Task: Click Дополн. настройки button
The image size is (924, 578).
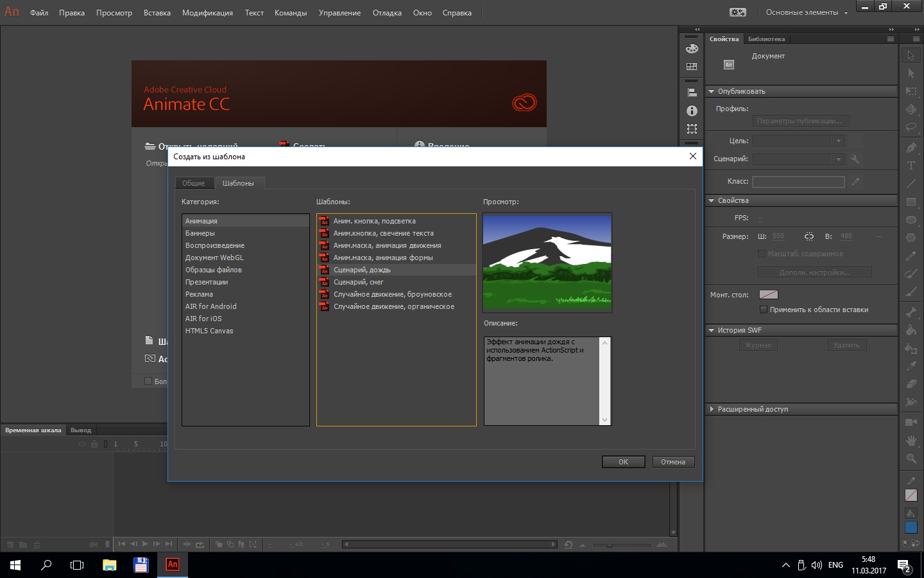Action: coord(814,272)
